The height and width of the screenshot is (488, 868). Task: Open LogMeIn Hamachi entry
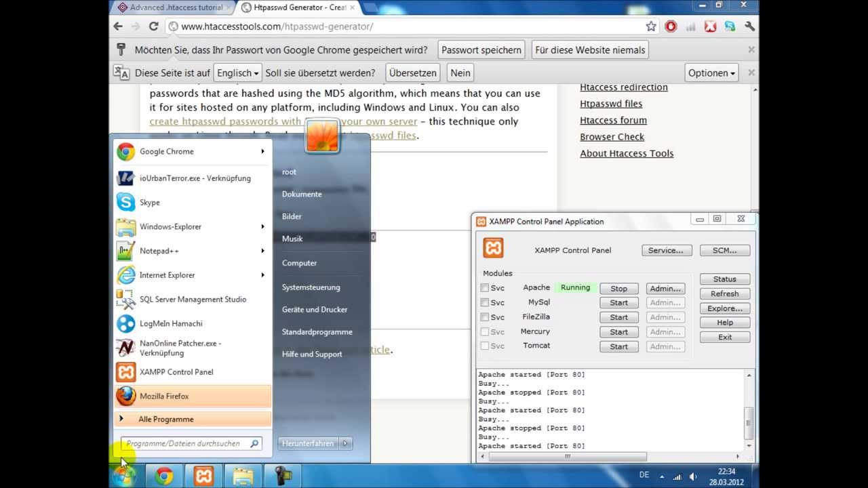(193, 323)
